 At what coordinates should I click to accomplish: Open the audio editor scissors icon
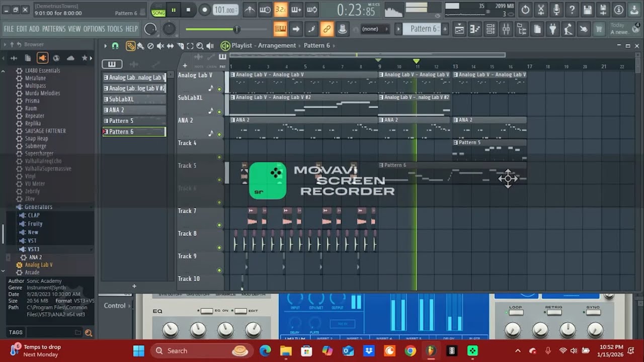pos(541,10)
